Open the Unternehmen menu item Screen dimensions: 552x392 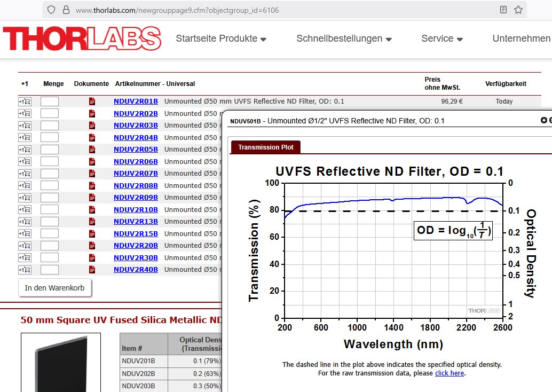click(521, 38)
